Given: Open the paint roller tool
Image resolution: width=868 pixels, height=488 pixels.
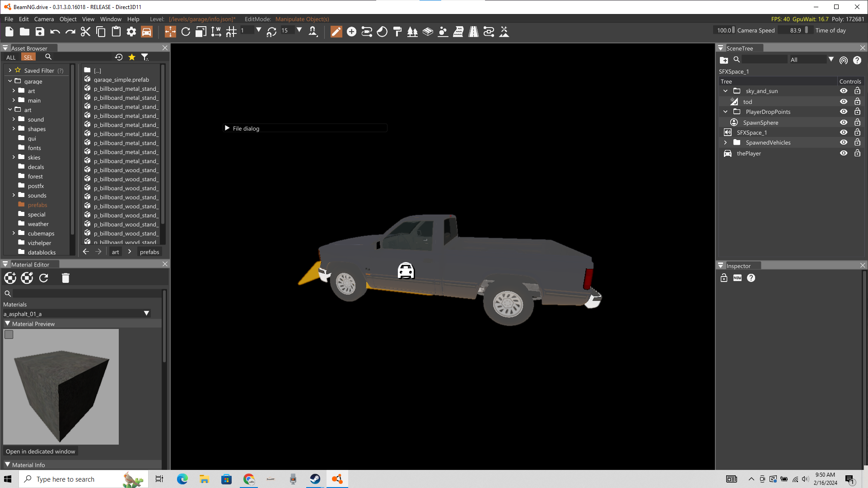Looking at the screenshot, I should click(397, 32).
